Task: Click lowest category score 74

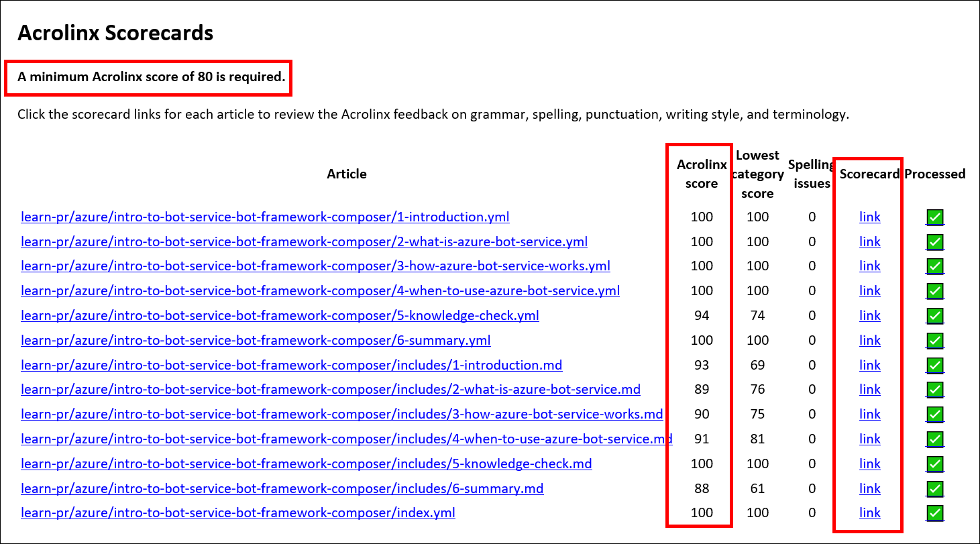Action: pos(757,315)
